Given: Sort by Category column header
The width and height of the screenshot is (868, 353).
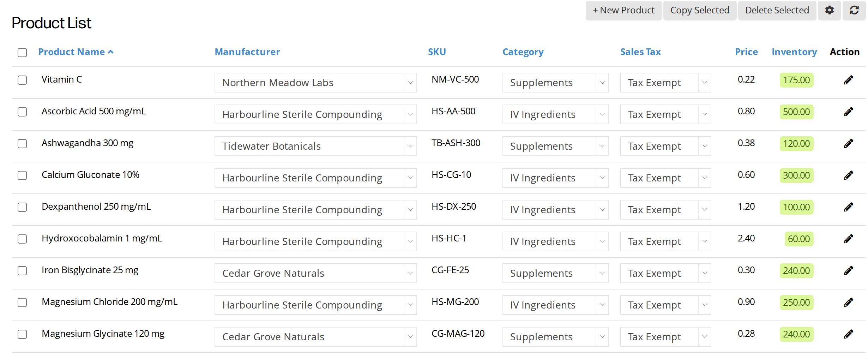Looking at the screenshot, I should pos(523,52).
